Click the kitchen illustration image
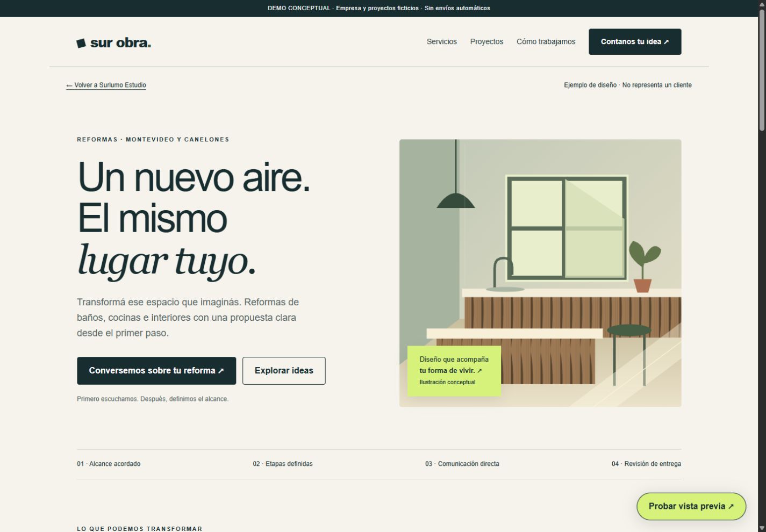This screenshot has height=532, width=766. coord(540,273)
